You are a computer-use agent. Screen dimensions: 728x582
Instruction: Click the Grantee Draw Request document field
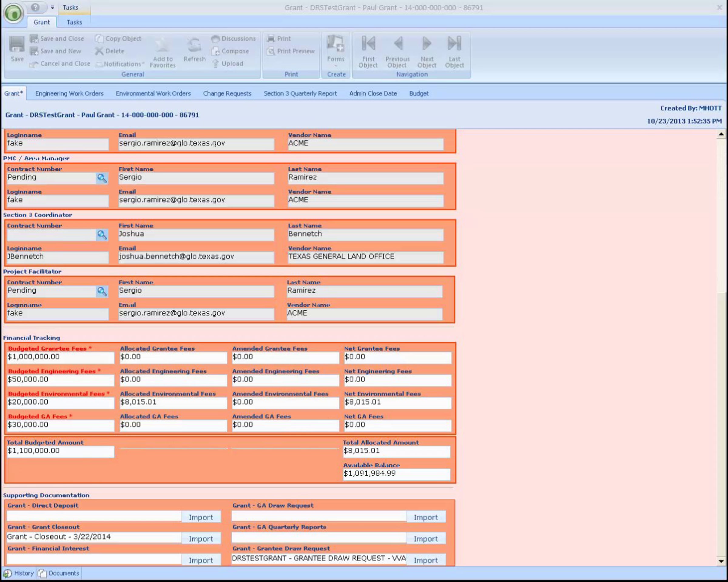(x=319, y=559)
